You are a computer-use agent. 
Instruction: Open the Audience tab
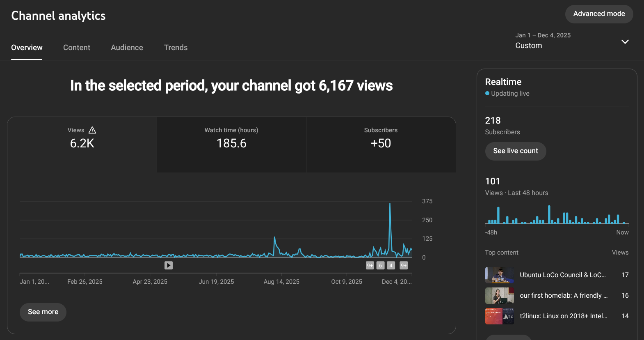127,48
